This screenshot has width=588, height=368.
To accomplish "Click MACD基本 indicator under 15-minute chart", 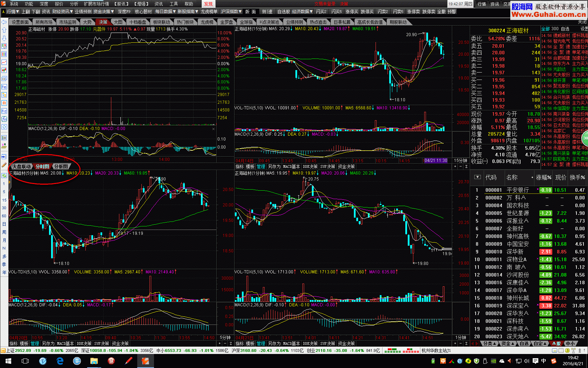I will pyautogui.click(x=292, y=166).
